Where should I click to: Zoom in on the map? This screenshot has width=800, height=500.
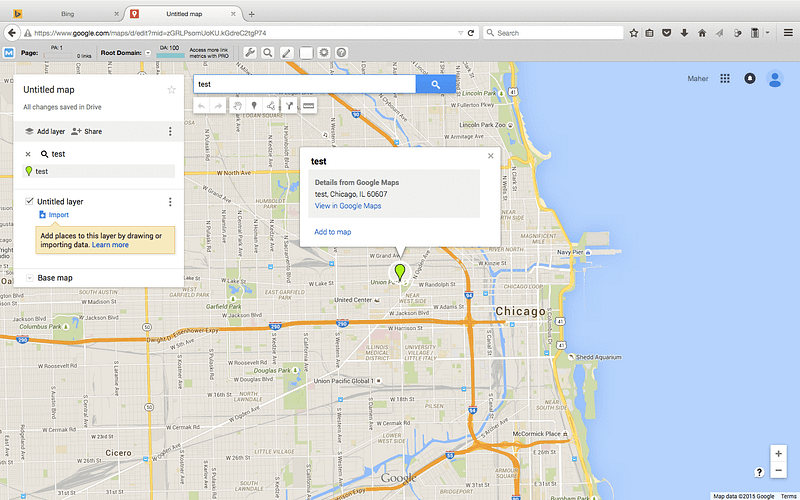779,453
